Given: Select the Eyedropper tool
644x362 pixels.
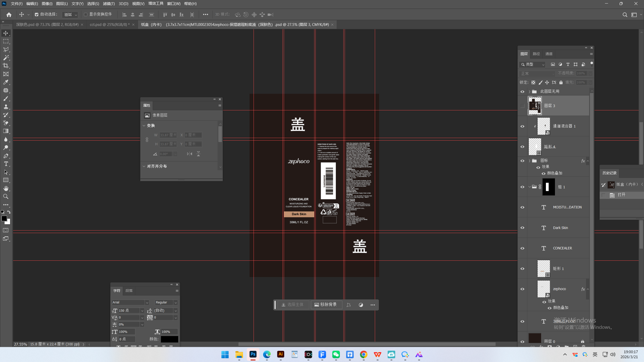Looking at the screenshot, I should pyautogui.click(x=6, y=82).
